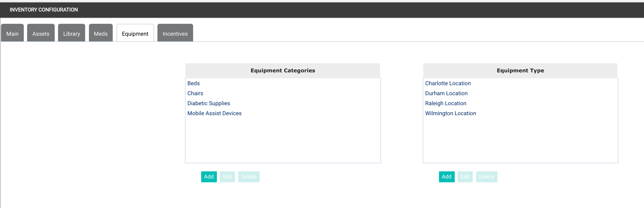The image size is (644, 208).
Task: Click the Equipment Type header
Action: coord(520,70)
